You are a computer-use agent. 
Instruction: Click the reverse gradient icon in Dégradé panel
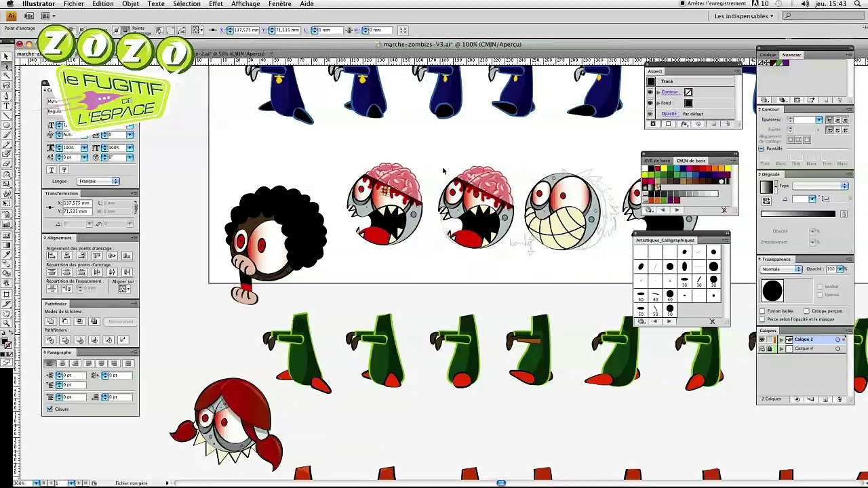click(766, 201)
